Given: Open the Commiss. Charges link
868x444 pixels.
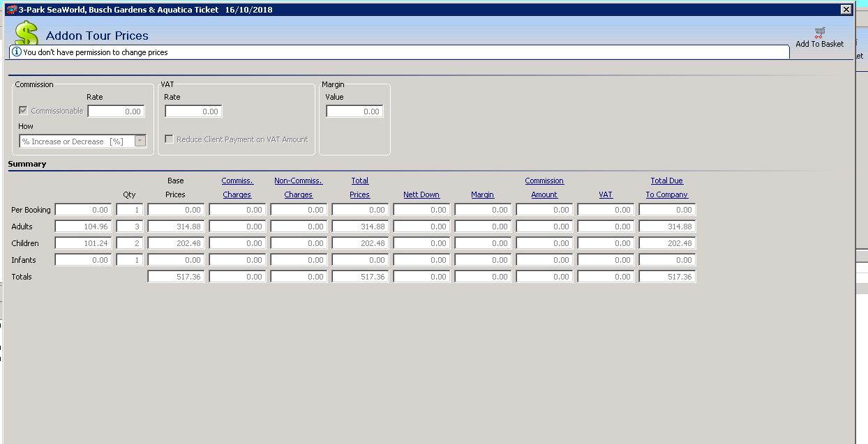Looking at the screenshot, I should (x=237, y=187).
